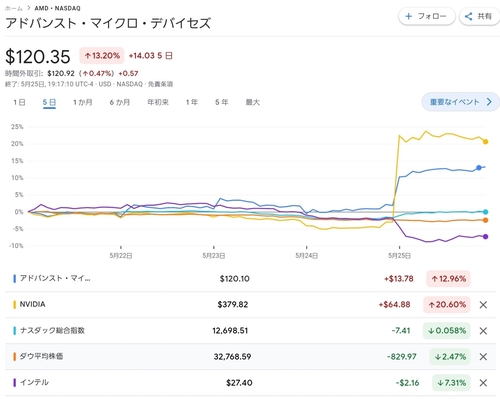
Task: Click the orange Dow endpoint dot on chart
Action: tap(485, 220)
